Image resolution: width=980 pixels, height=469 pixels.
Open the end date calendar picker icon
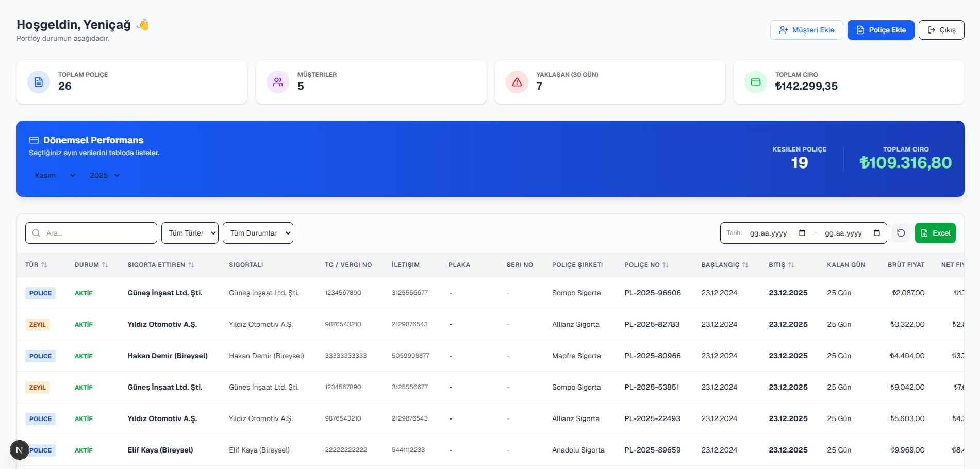876,233
